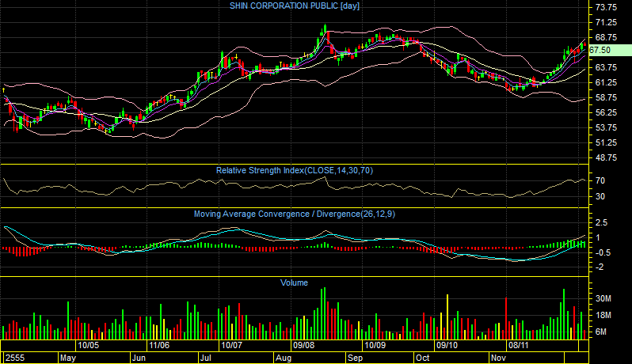632x364 pixels.
Task: Click the 58.75 price axis label
Action: click(x=606, y=97)
